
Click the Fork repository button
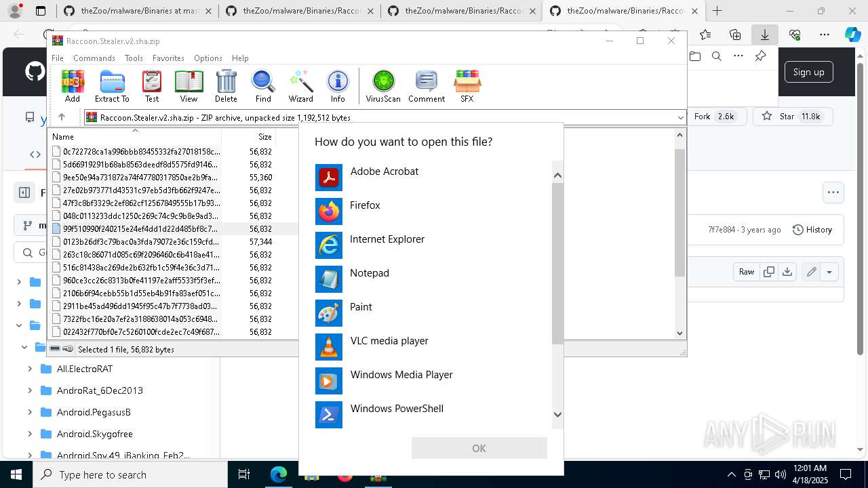coord(717,117)
